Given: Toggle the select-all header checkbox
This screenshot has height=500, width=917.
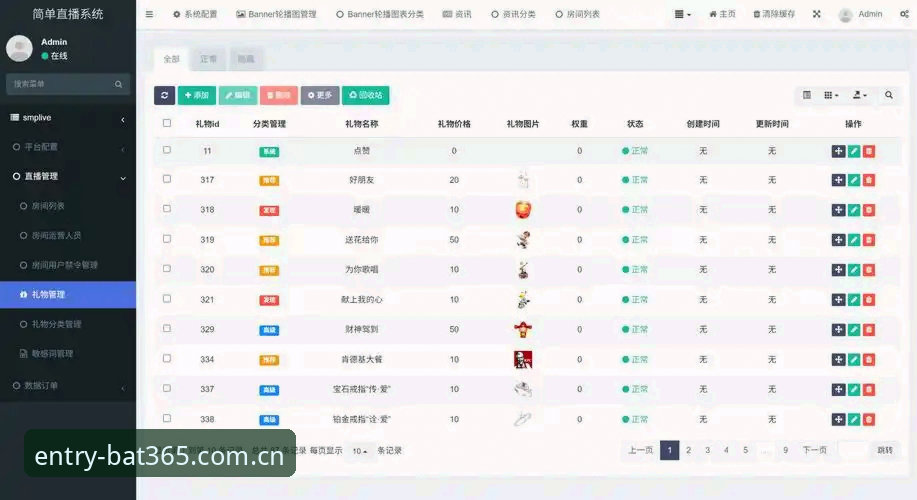Looking at the screenshot, I should 167,123.
